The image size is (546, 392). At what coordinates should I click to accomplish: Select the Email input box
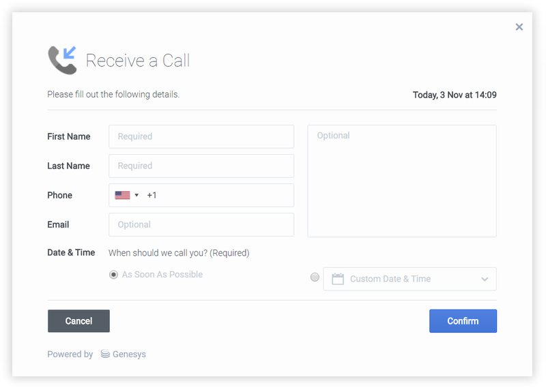pos(201,224)
